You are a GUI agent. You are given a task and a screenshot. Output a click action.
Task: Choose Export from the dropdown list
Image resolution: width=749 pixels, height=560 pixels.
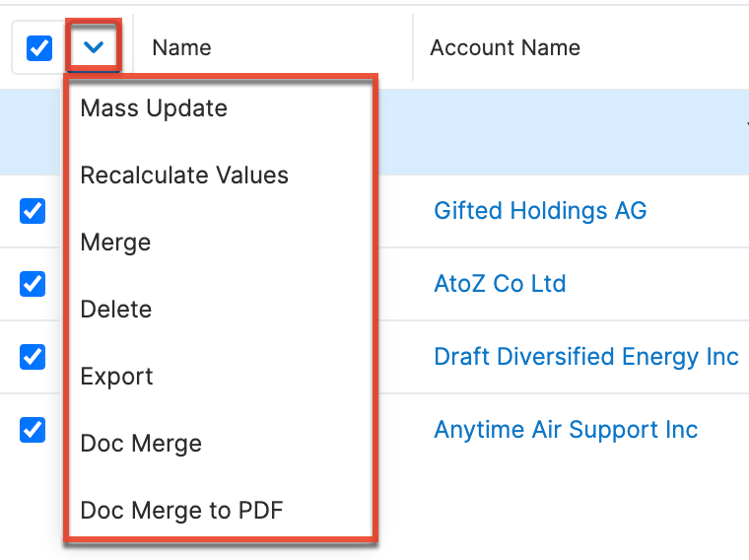coord(117,377)
